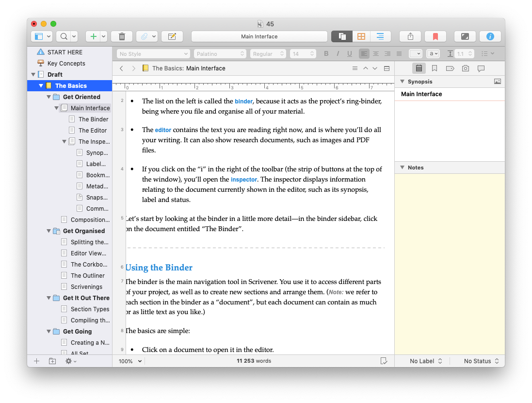Collapse the Draft folder triangle
532x403 pixels.
[x=33, y=74]
